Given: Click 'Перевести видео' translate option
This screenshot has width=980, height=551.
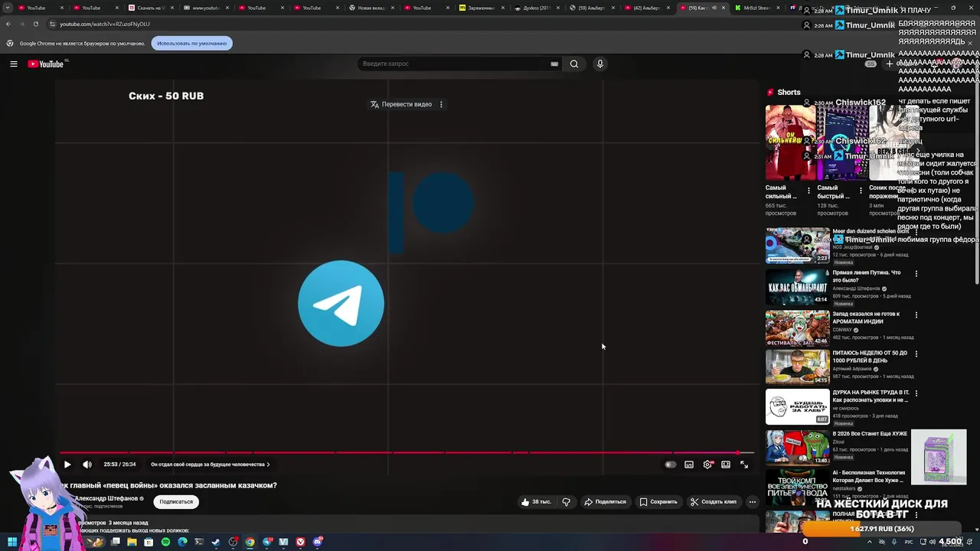Looking at the screenshot, I should [401, 104].
